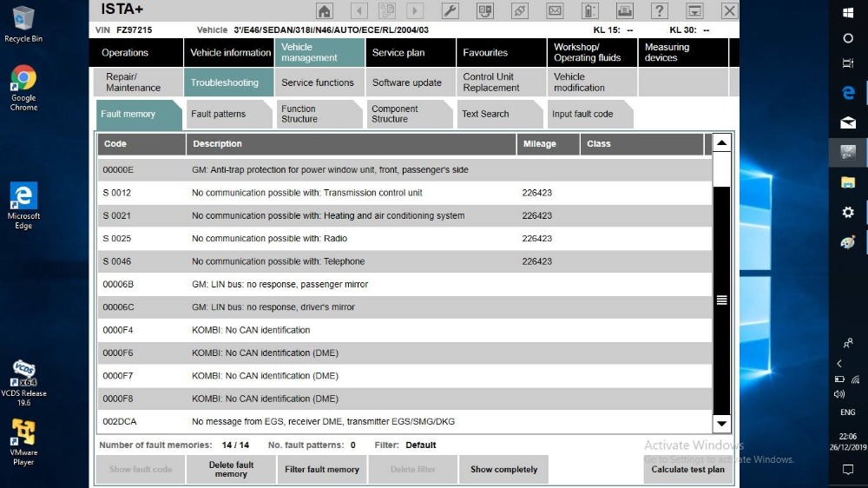The height and width of the screenshot is (488, 868).
Task: Open Vehicle information tab
Action: tap(230, 53)
